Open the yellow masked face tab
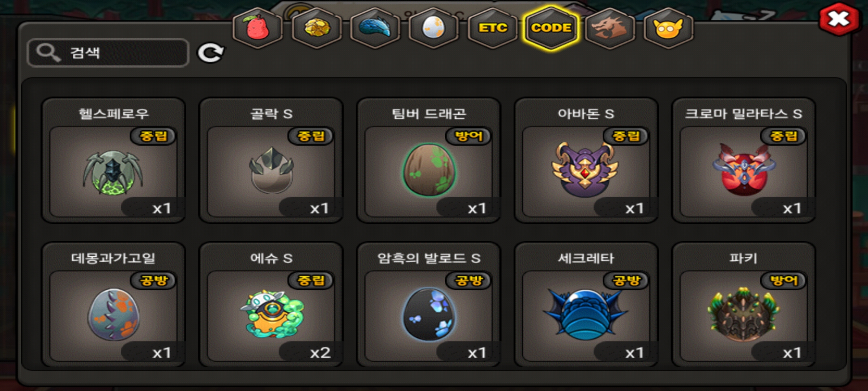The width and height of the screenshot is (868, 391). tap(668, 28)
